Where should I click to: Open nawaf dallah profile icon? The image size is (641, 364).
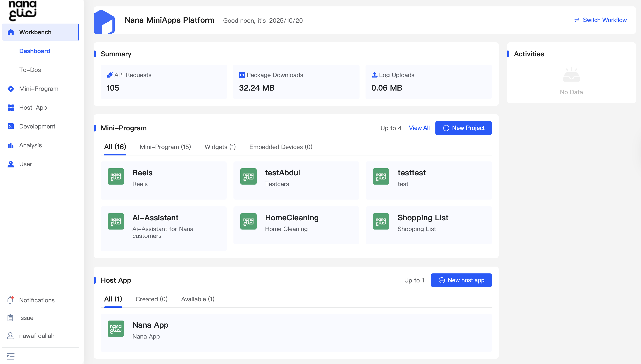[x=10, y=336]
